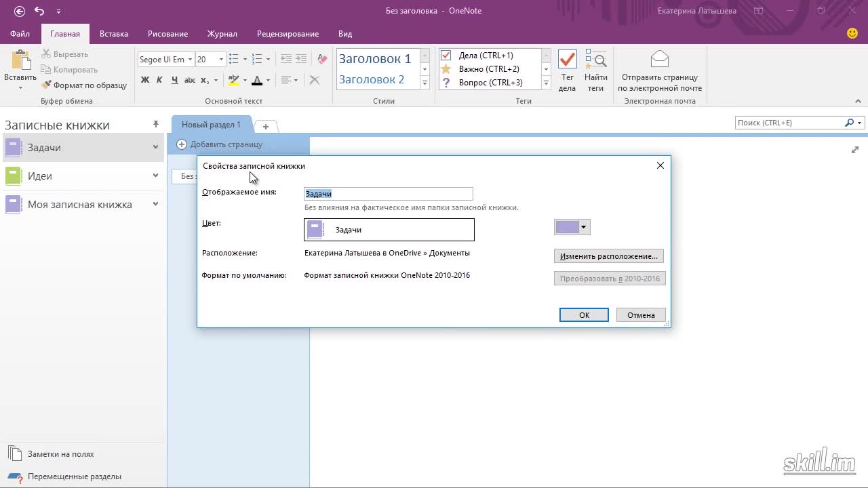Expand the Задачи notebook chevron
This screenshot has height=488, width=868.
tap(155, 148)
